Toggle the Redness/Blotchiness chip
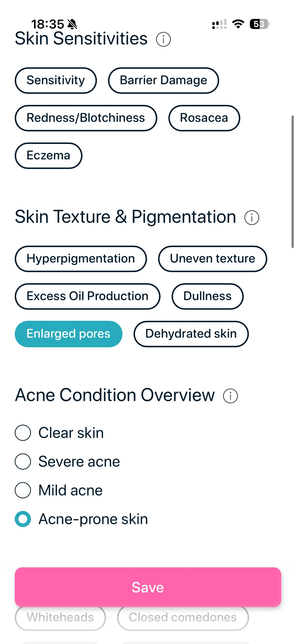 coord(86,118)
